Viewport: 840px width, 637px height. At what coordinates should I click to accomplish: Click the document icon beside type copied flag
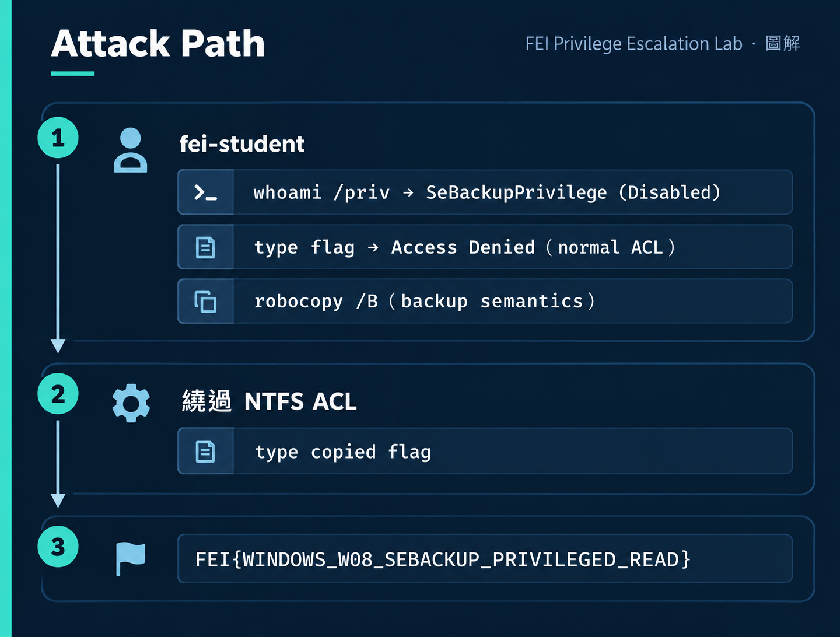205,452
